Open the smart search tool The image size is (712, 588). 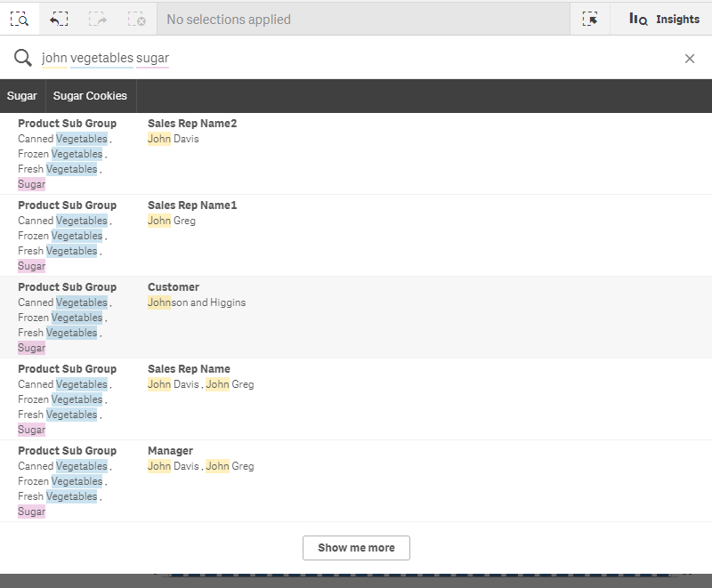[x=20, y=18]
